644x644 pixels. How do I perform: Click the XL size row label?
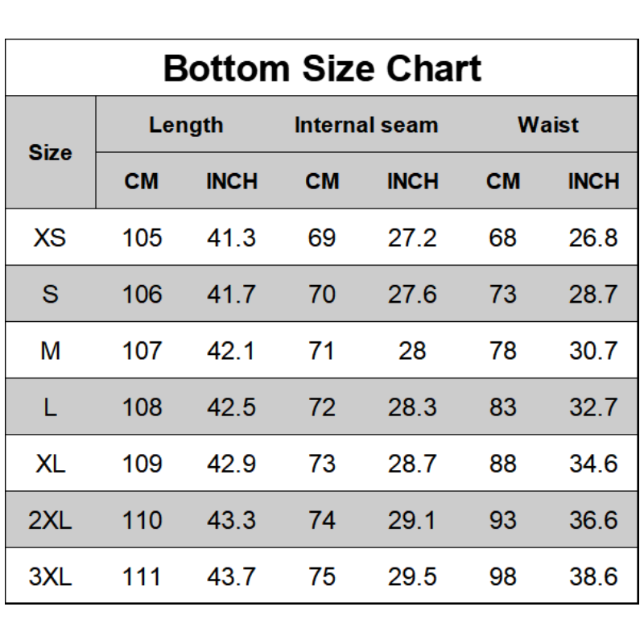(50, 464)
